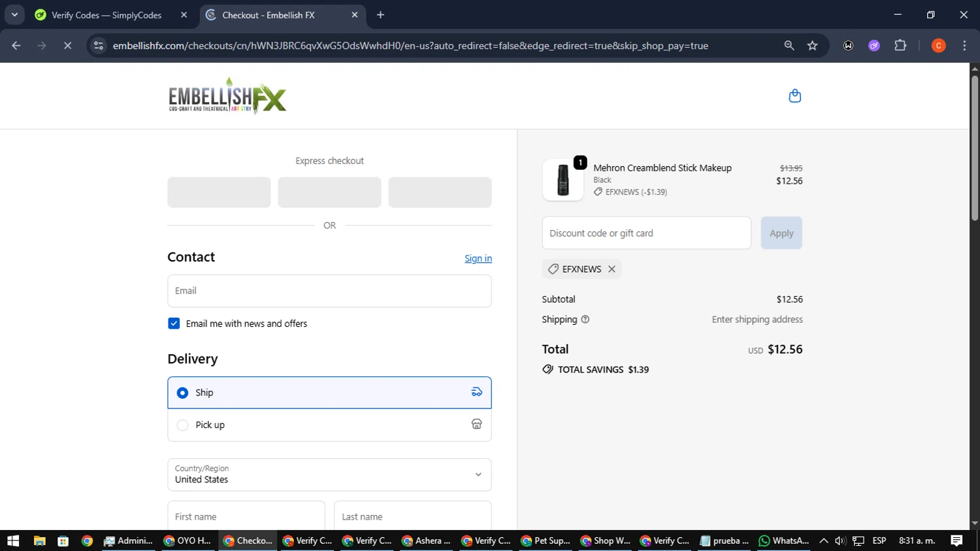Open the shopping bag cart icon
Screen dimensions: 980x551
(x=794, y=96)
